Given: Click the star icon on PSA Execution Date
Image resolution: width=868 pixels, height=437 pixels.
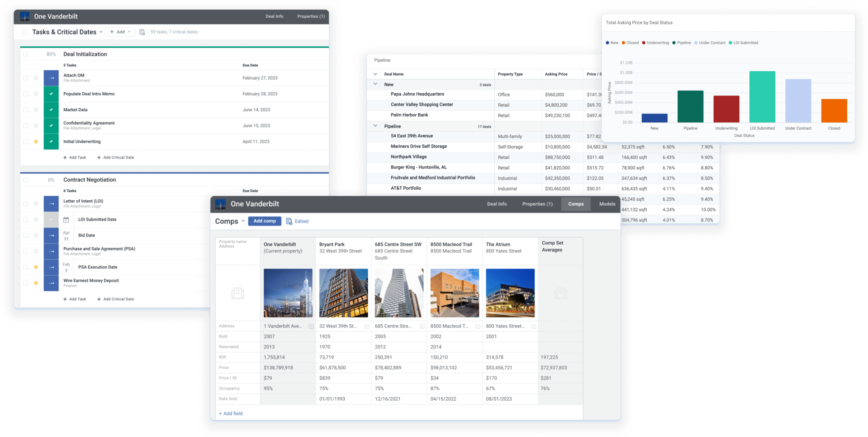Looking at the screenshot, I should [x=36, y=267].
